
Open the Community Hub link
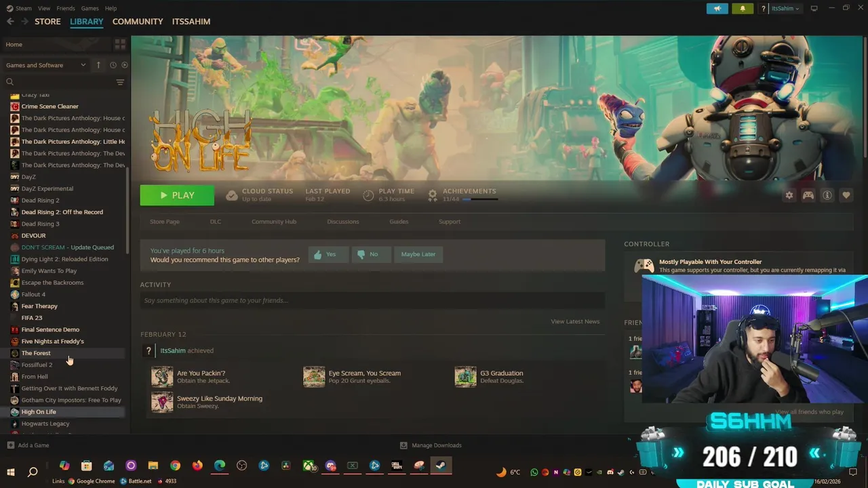(274, 222)
